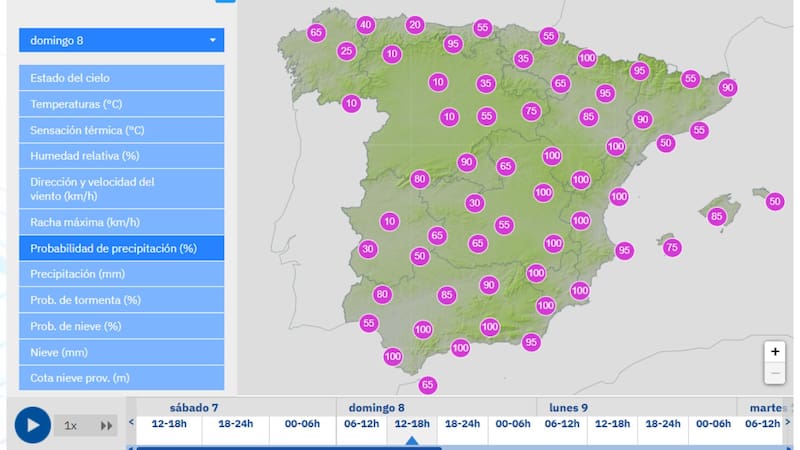The height and width of the screenshot is (450, 800).
Task: Select Nieve (mm) layer
Action: tap(121, 352)
